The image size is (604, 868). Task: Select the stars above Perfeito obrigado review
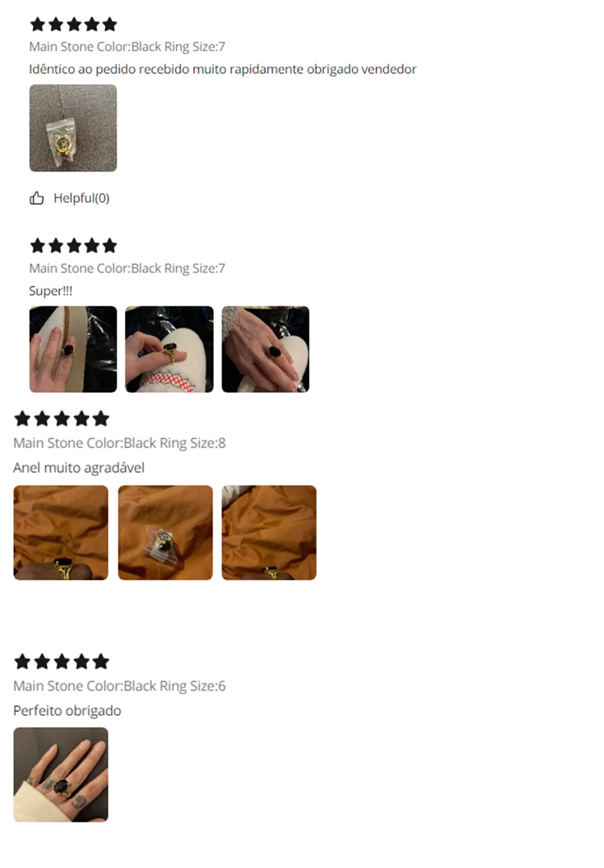click(62, 662)
